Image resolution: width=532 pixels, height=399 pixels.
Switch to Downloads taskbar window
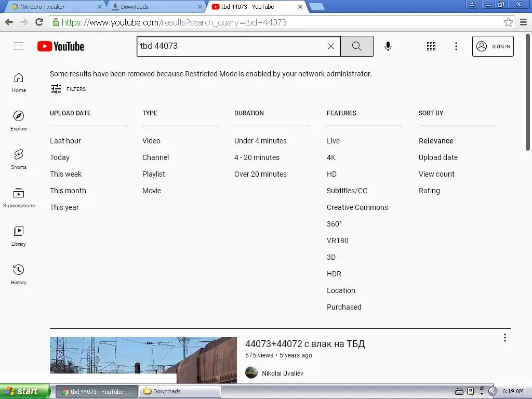coord(180,391)
